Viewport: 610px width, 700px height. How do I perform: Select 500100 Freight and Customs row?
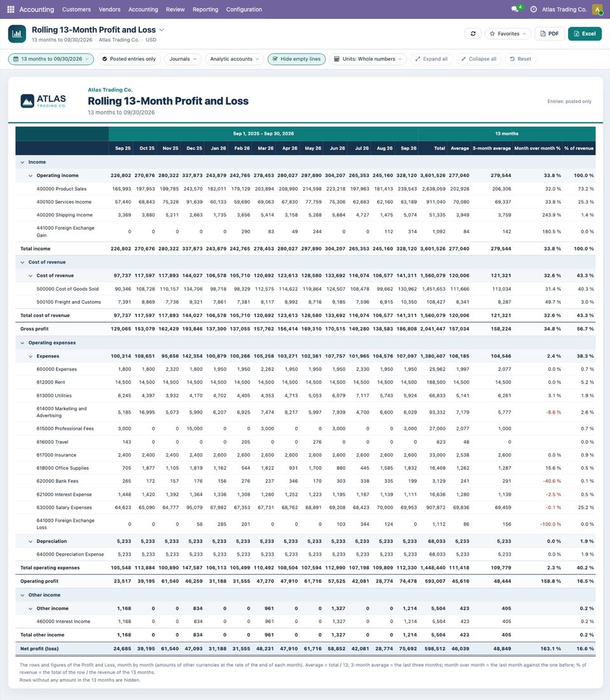(x=305, y=302)
